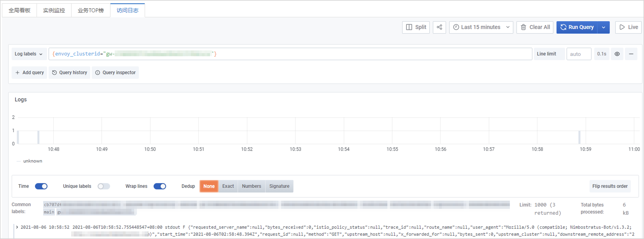Select Dedup None option

tap(209, 186)
